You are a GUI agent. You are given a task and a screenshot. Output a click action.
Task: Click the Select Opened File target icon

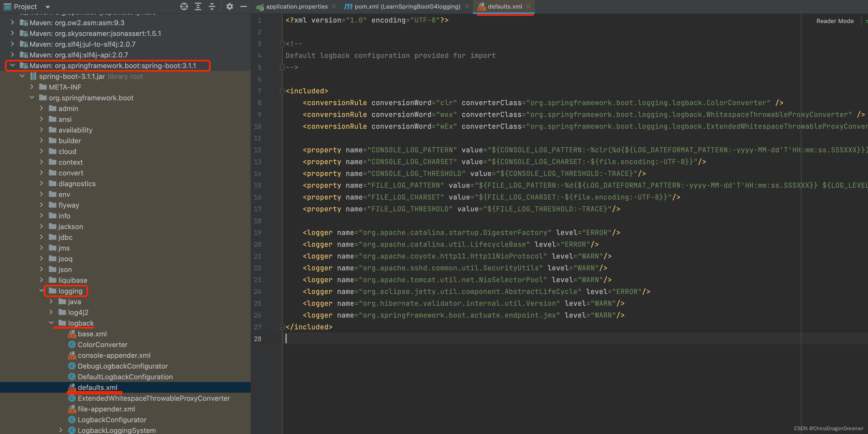click(184, 6)
